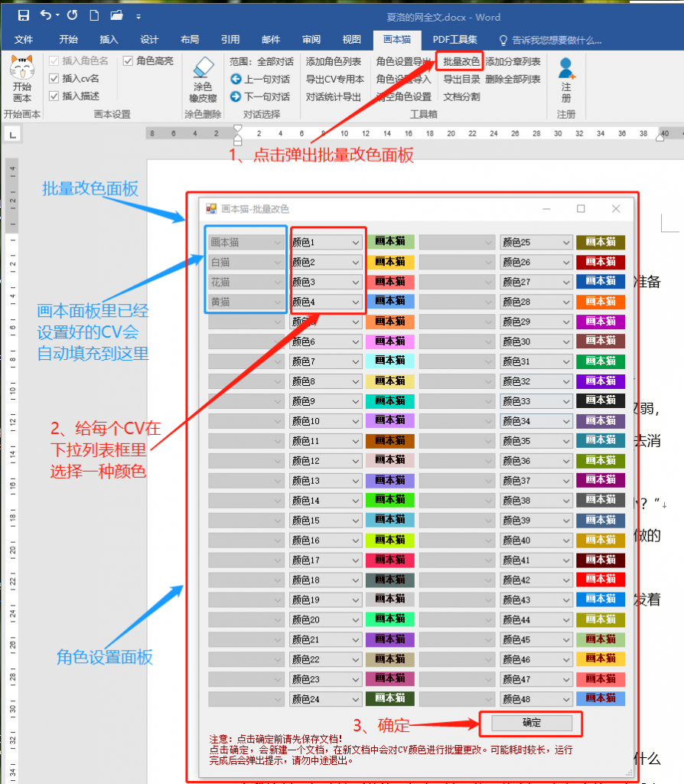Go to next dialogue 下一句对话
The width and height of the screenshot is (684, 784).
(x=260, y=96)
